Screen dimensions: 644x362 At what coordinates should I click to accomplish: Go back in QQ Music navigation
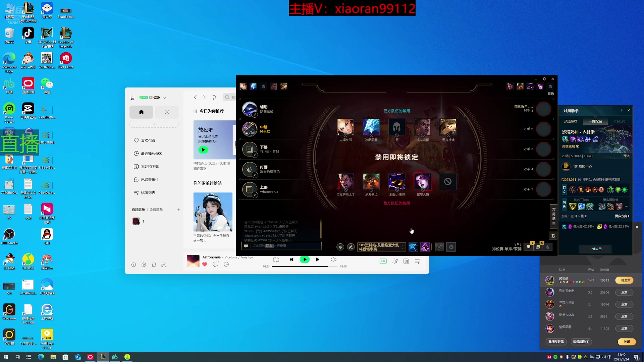coord(195,97)
